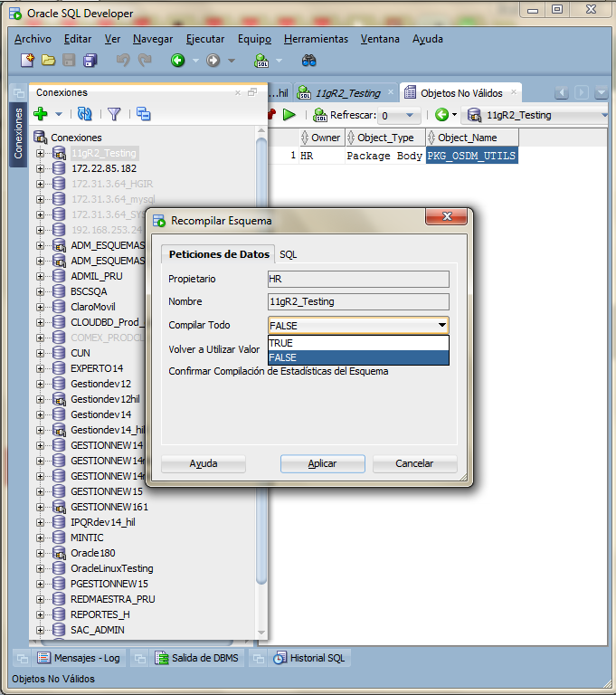Click the Conexiones vertical side tab

(18, 133)
